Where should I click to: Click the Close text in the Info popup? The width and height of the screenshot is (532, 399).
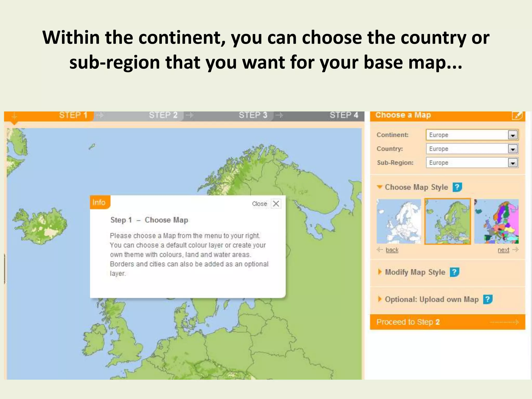[260, 204]
